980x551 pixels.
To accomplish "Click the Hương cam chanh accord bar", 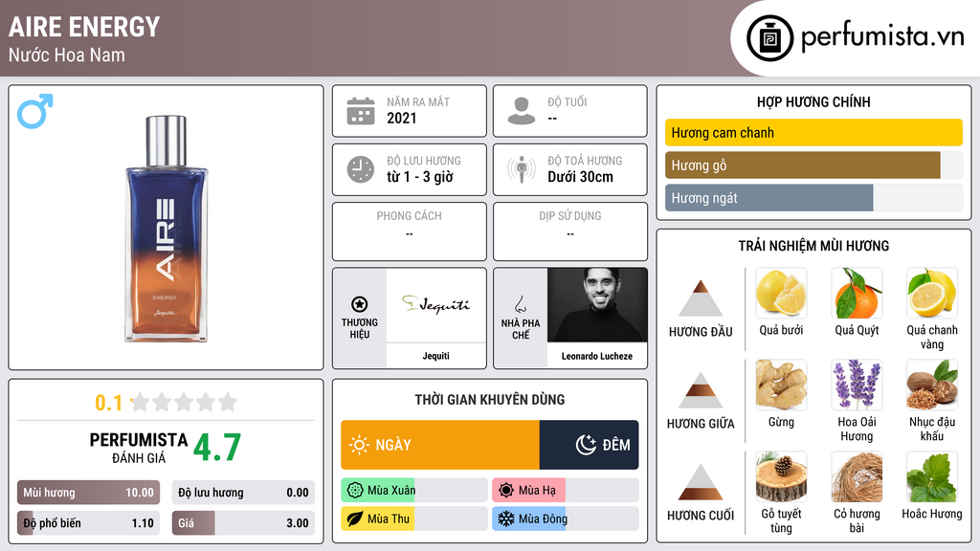I will [x=813, y=132].
